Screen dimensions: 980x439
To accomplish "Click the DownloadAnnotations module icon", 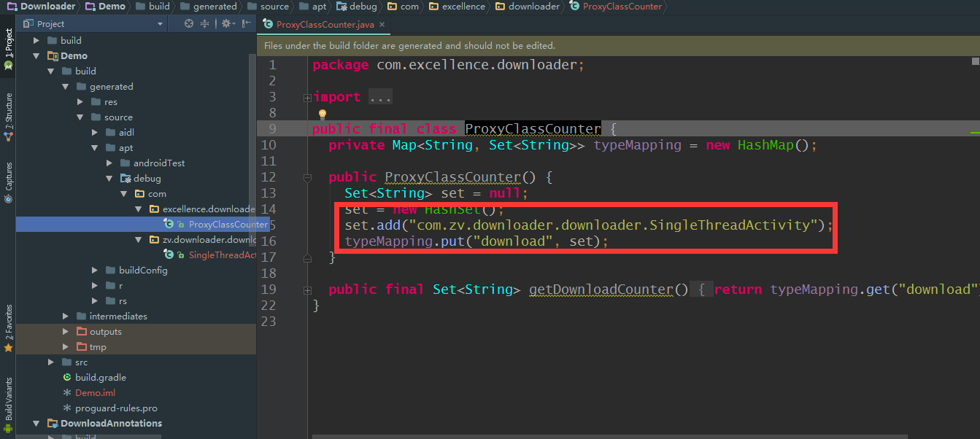I will [x=53, y=423].
